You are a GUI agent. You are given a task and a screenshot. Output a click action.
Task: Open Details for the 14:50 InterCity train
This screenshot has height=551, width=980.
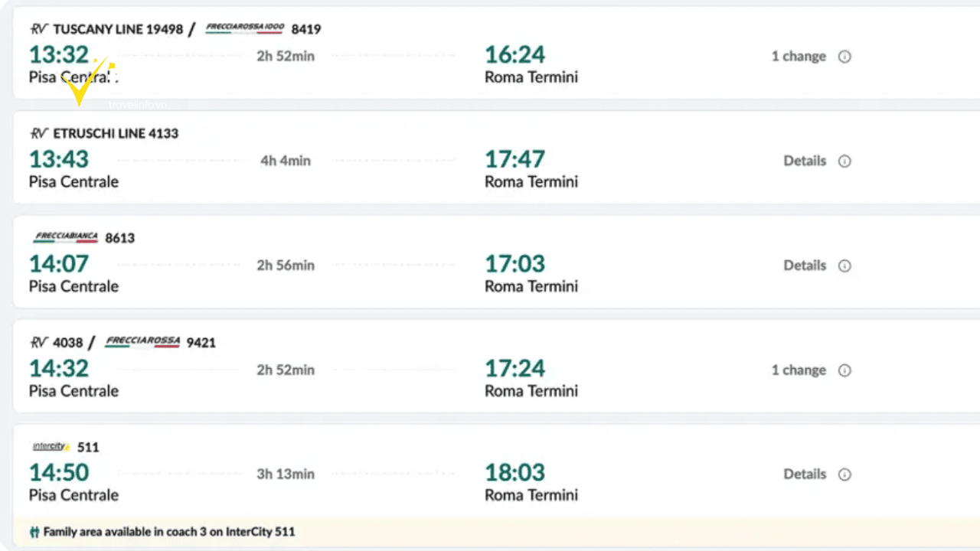[x=805, y=474]
